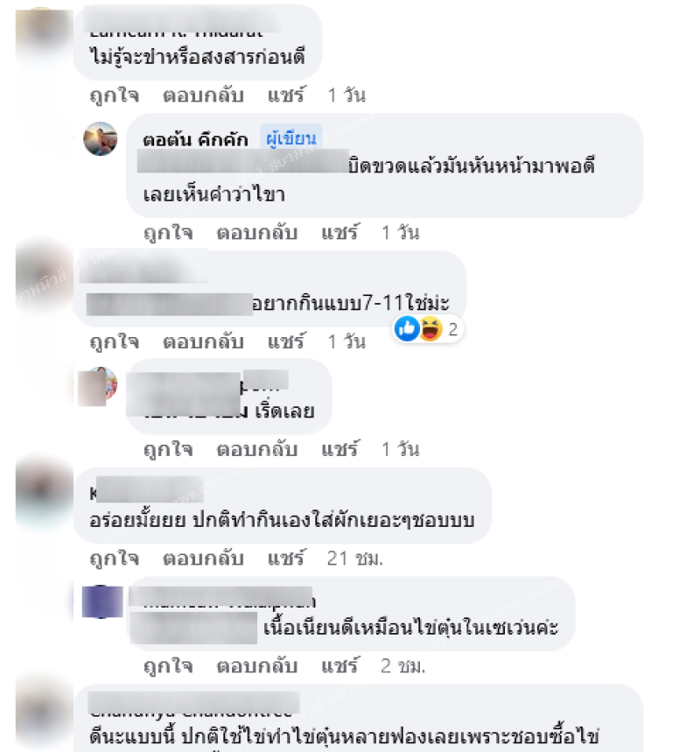The width and height of the screenshot is (700, 752).
Task: Open the purple avatar of the เนื้อเนียนดี commenter
Action: click(x=101, y=602)
